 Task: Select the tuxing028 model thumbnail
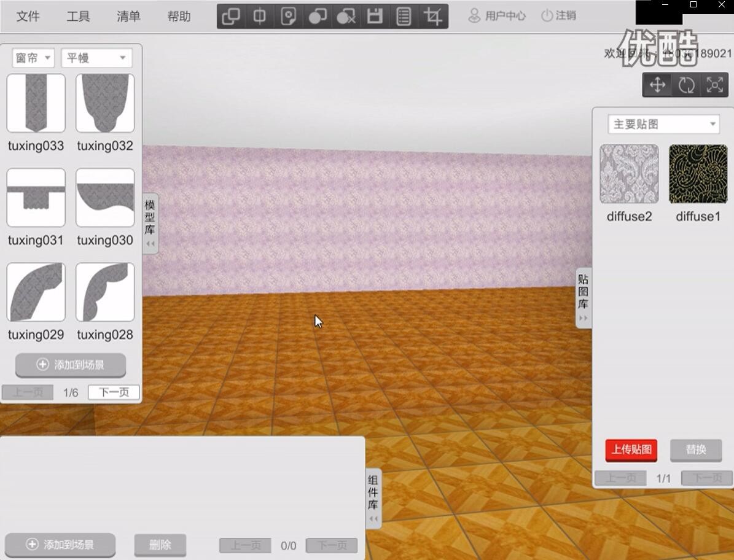coord(105,292)
